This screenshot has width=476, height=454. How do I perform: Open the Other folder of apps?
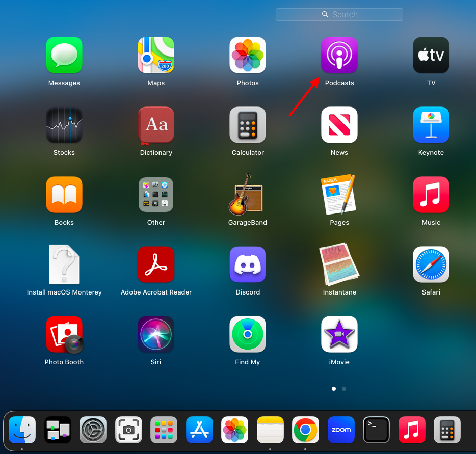(x=156, y=195)
